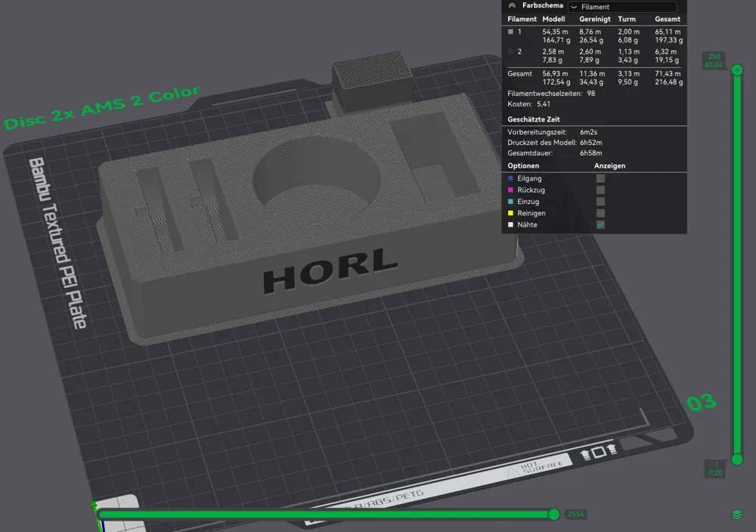756x532 pixels.
Task: Click the 'Optionen' section heading
Action: (523, 165)
